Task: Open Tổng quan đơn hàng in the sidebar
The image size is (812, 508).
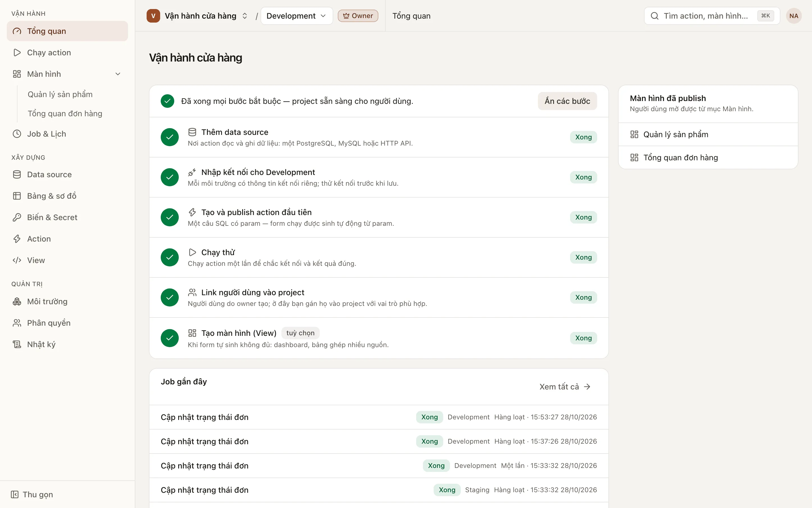Action: (x=65, y=113)
